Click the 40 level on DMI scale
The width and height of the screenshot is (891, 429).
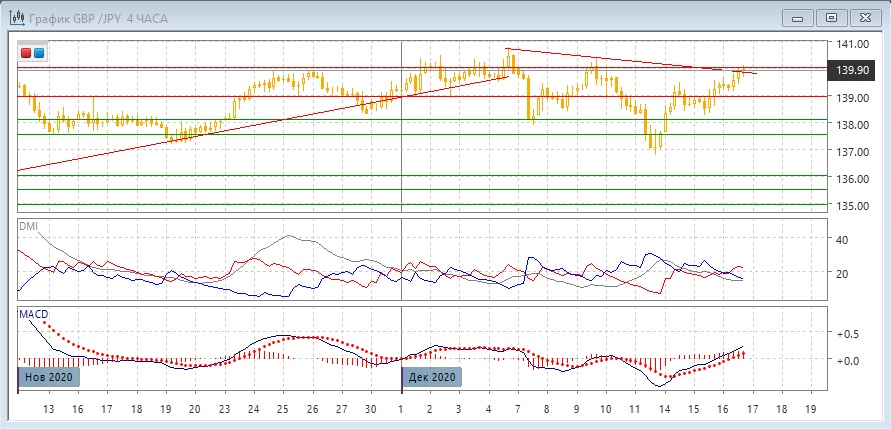coord(842,240)
